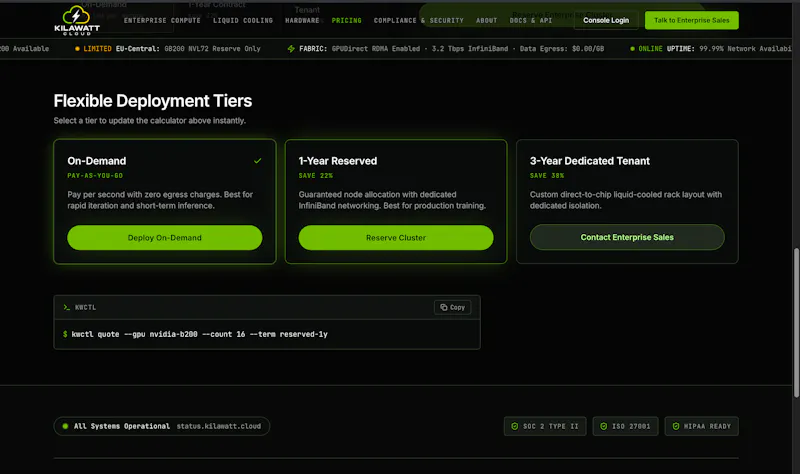Image resolution: width=800 pixels, height=474 pixels.
Task: Click the Console Login button
Action: coord(606,20)
